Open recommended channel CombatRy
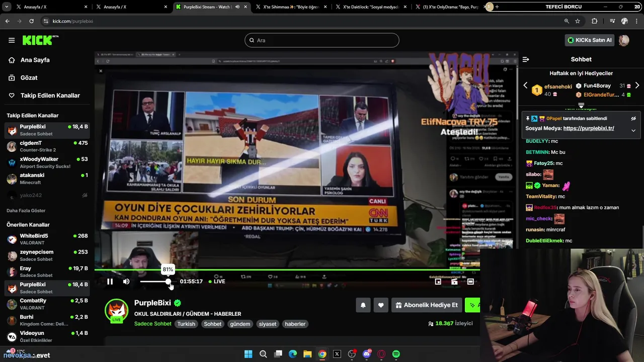Screen dimensions: 644x362 coord(47,304)
